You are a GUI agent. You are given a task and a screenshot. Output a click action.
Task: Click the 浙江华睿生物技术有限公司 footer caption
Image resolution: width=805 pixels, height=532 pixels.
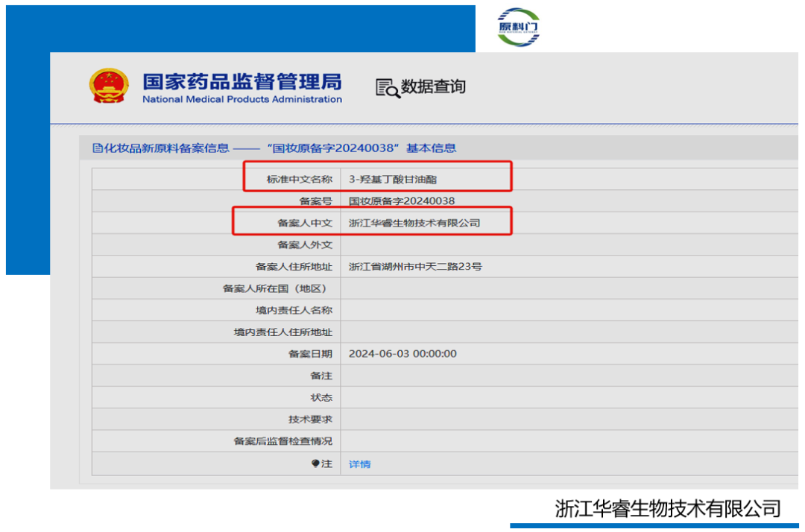667,509
